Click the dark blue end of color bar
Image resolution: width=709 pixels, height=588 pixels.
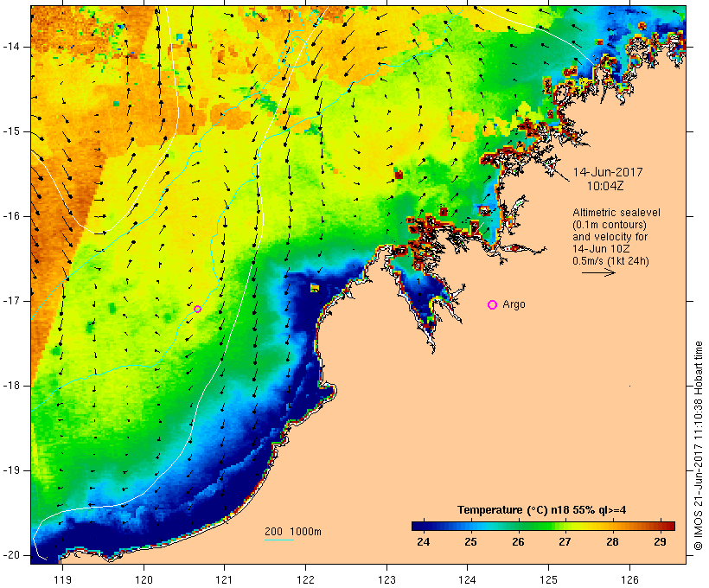pyautogui.click(x=417, y=526)
